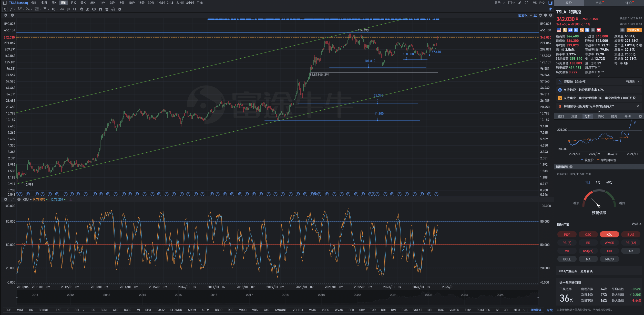Screen dimensions: 644x315
Task: Open F10 company info
Action: point(542,3)
